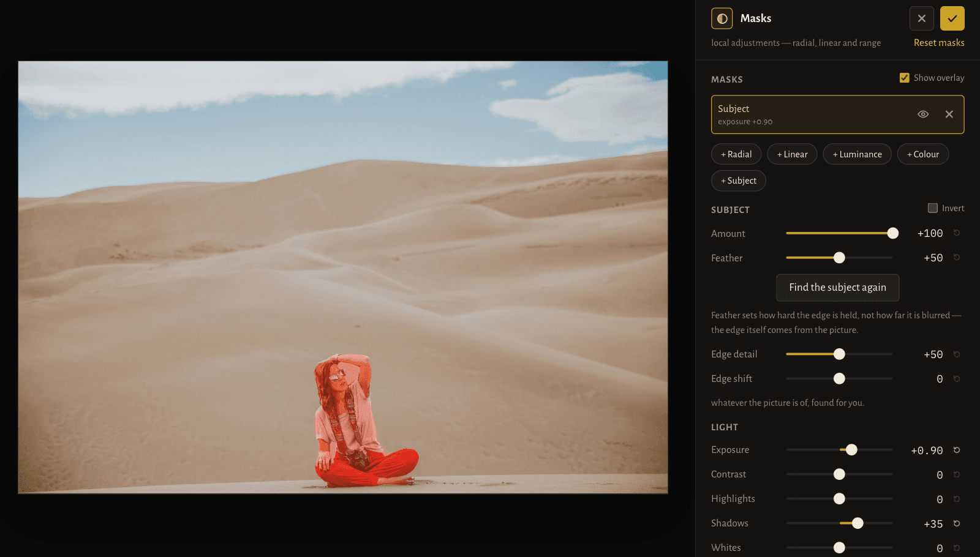
Task: Add a Linear mask
Action: click(792, 154)
